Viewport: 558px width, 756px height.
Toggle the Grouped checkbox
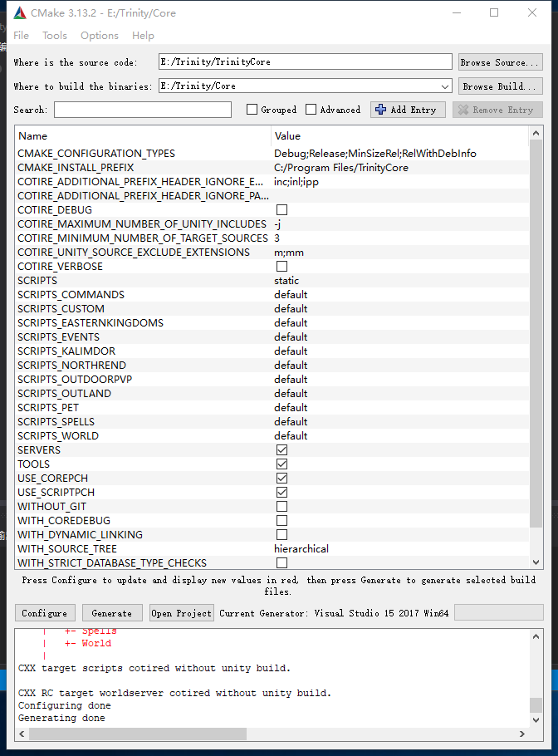(252, 110)
